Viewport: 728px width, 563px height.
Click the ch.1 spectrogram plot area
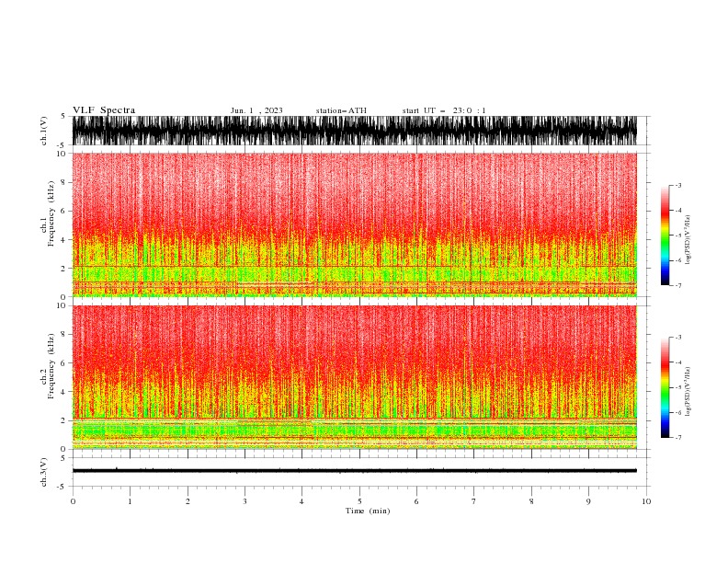[355, 224]
